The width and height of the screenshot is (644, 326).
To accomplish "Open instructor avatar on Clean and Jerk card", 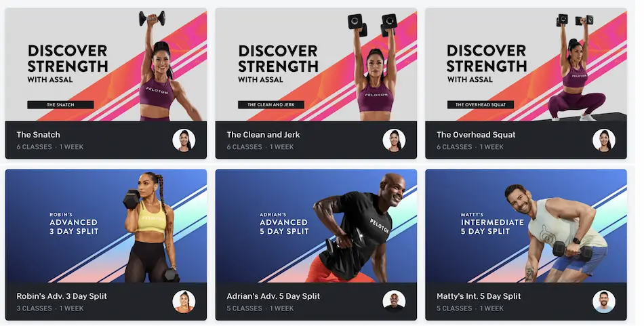I will coord(394,140).
